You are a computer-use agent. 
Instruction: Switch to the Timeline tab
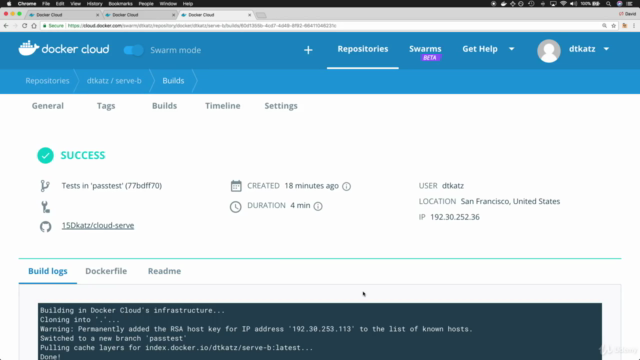click(x=222, y=106)
